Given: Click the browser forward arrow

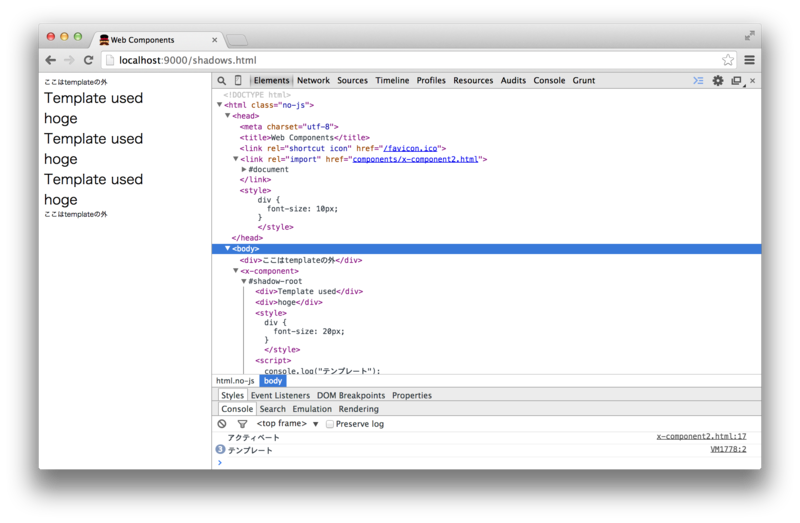Looking at the screenshot, I should click(69, 60).
